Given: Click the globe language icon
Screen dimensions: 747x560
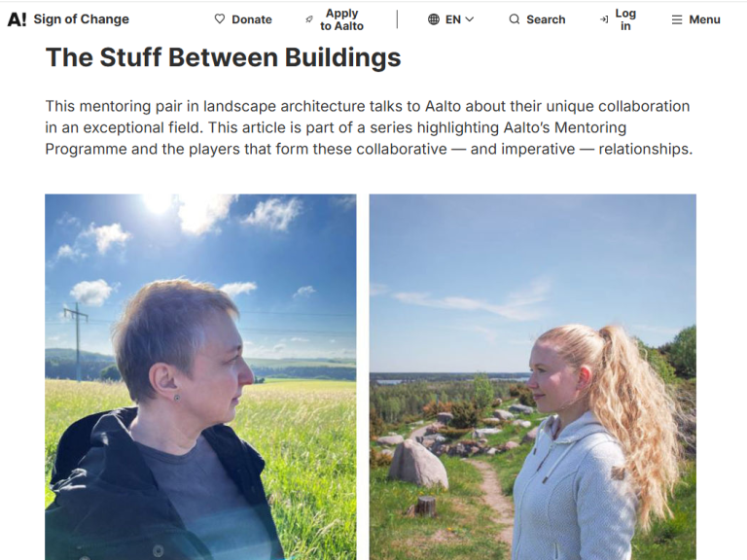Looking at the screenshot, I should pyautogui.click(x=434, y=19).
